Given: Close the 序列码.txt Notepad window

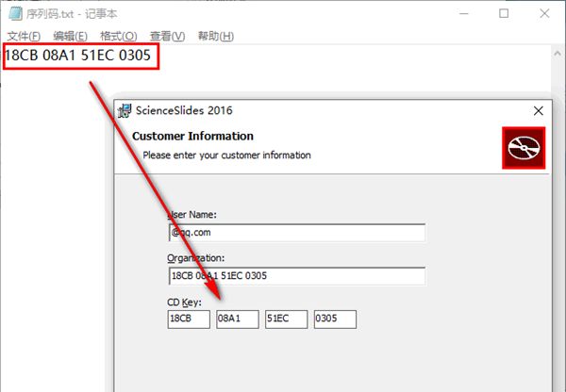Looking at the screenshot, I should [x=544, y=14].
